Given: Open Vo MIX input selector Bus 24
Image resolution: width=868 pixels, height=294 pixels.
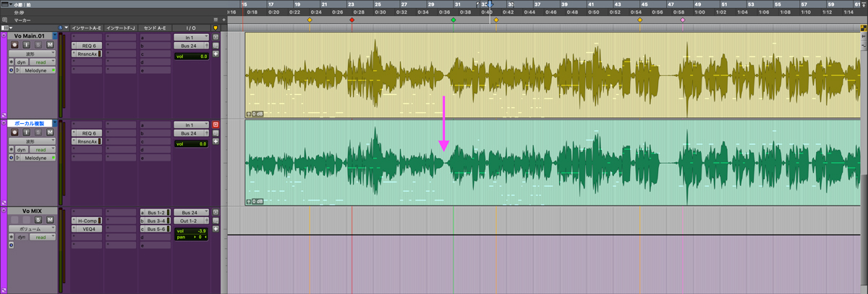Looking at the screenshot, I should click(x=191, y=212).
